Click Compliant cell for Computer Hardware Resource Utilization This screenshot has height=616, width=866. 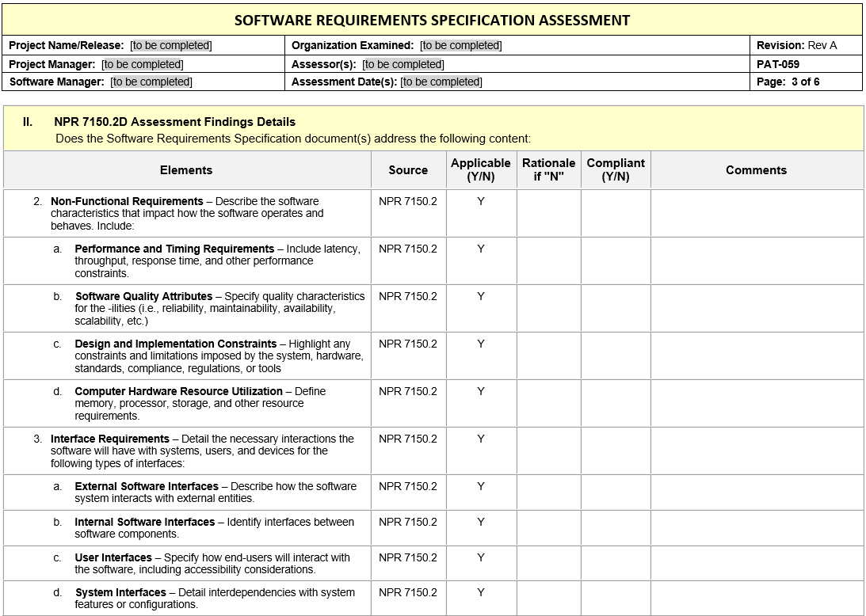616,403
